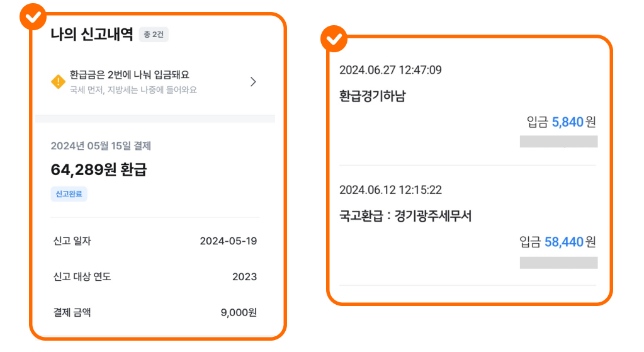Click the orange checkmark badge on left card
Screen dimensions: 644x352
pos(33,17)
